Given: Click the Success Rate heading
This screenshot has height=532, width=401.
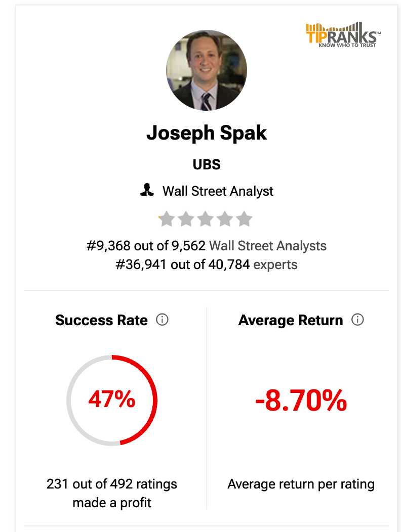Looking at the screenshot, I should click(102, 320).
